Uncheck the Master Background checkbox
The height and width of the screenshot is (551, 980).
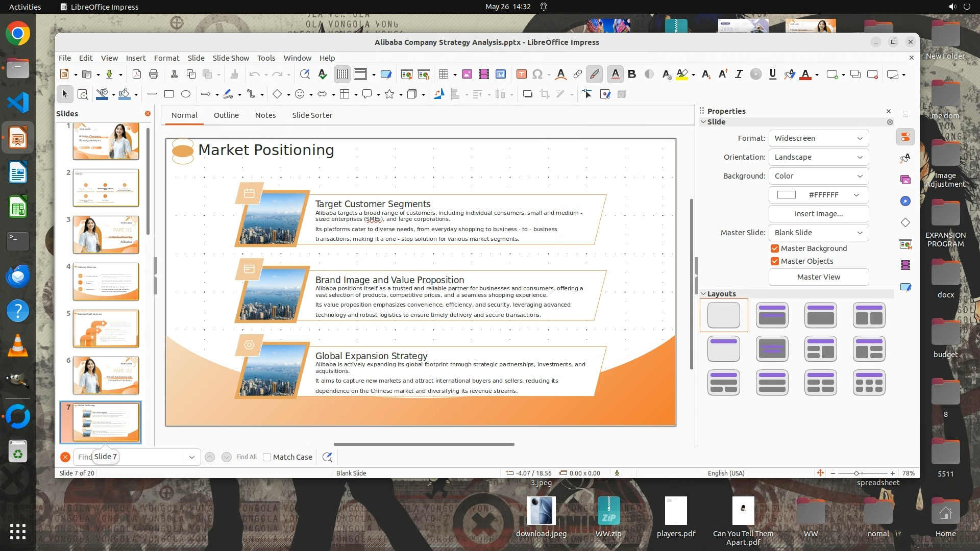coord(775,248)
